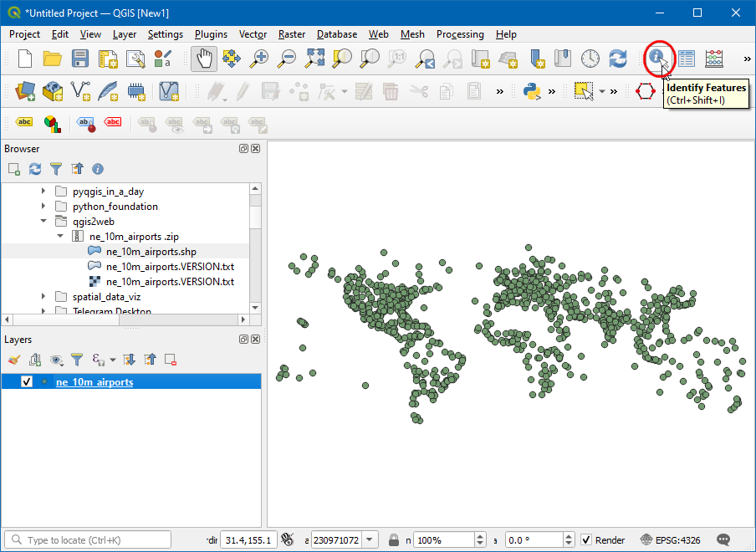This screenshot has width=756, height=552.
Task: Toggle the Render checkbox in status bar
Action: [586, 540]
